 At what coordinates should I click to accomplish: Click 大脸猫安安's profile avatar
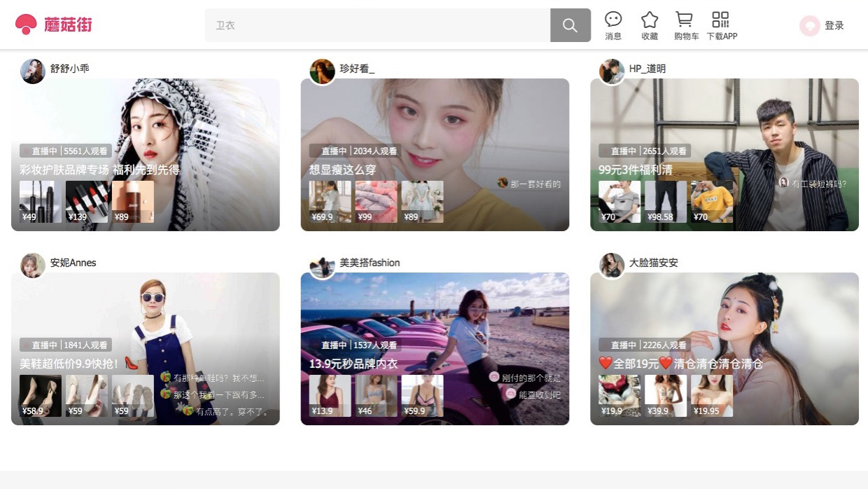tap(612, 265)
